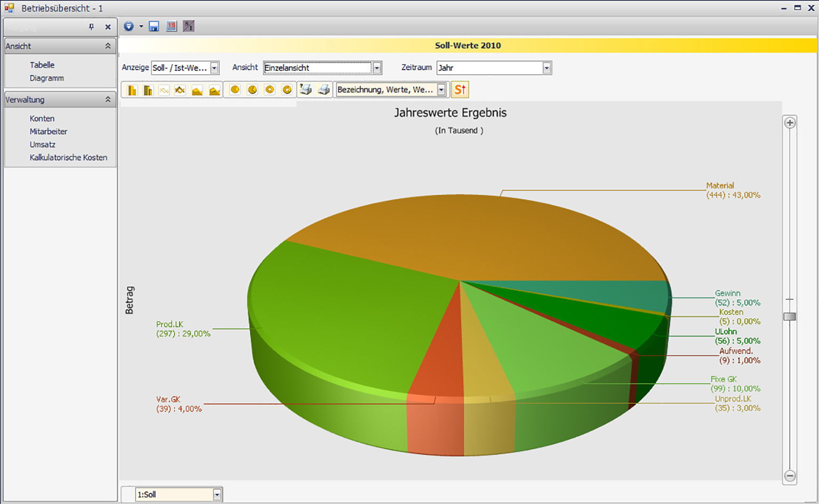The image size is (819, 504).
Task: Open Kalkulatorische Kosten in the sidebar
Action: [x=68, y=158]
